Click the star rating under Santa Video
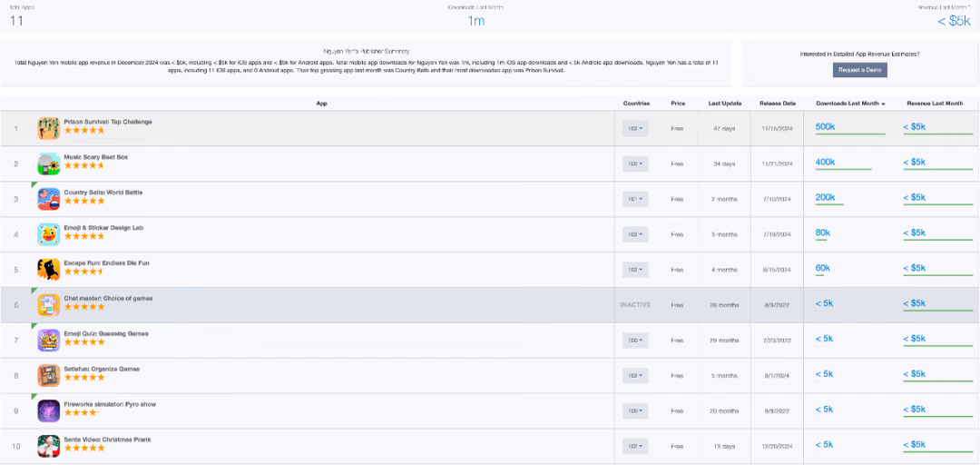 (x=84, y=448)
